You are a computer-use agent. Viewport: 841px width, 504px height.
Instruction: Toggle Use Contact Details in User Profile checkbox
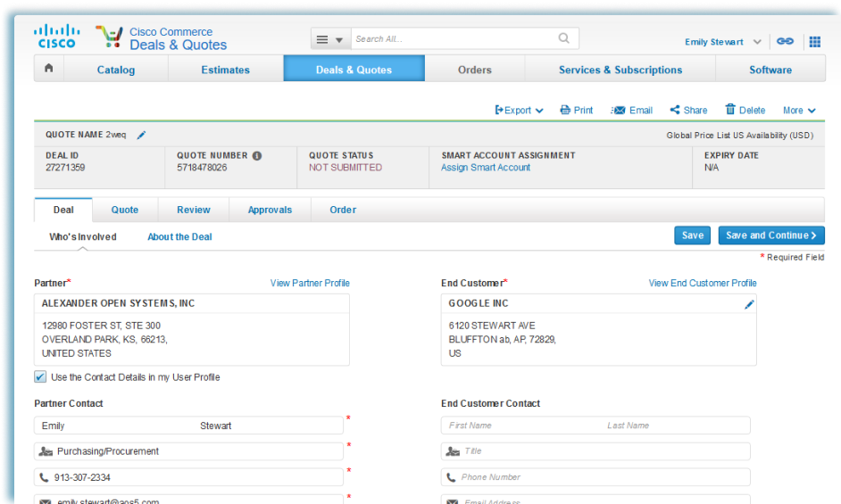coord(40,377)
